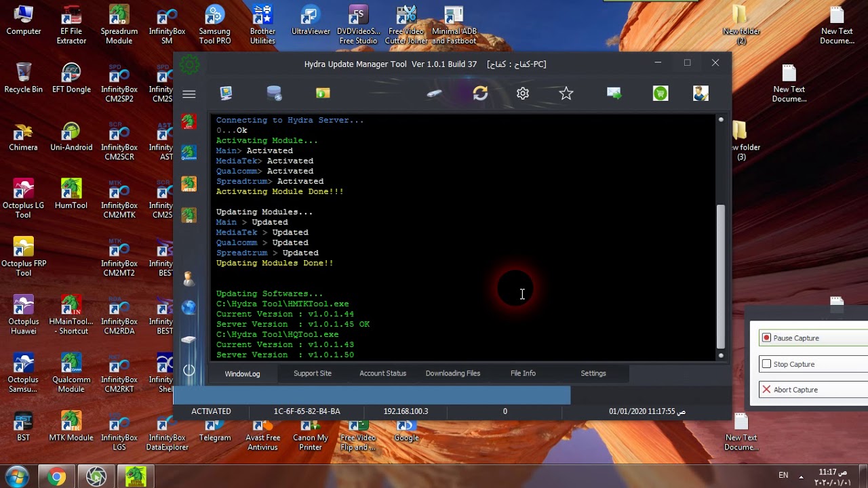
Task: Switch to the WindowLog tab
Action: coord(242,373)
